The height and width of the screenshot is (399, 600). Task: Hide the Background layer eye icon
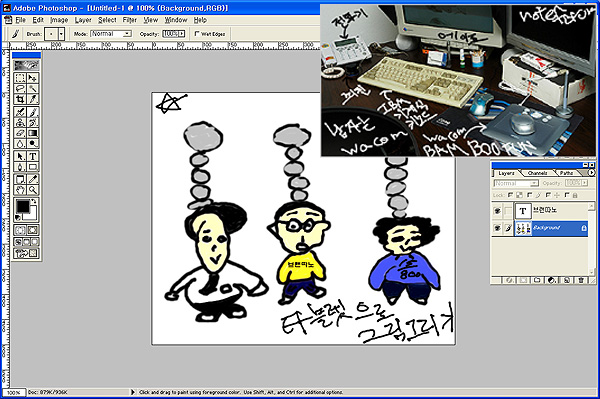click(497, 228)
